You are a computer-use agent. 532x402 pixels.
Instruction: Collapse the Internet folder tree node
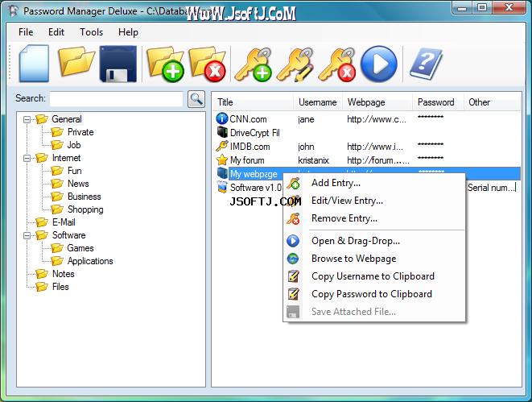click(x=27, y=158)
